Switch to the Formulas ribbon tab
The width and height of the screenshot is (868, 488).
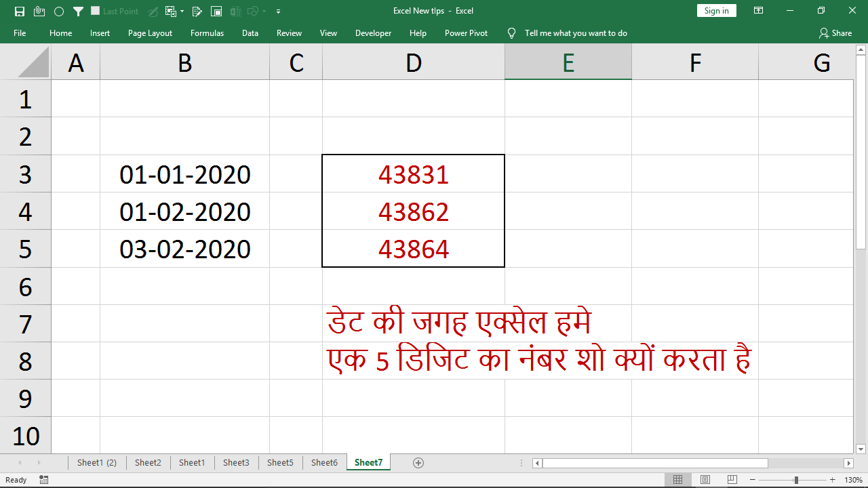(207, 33)
